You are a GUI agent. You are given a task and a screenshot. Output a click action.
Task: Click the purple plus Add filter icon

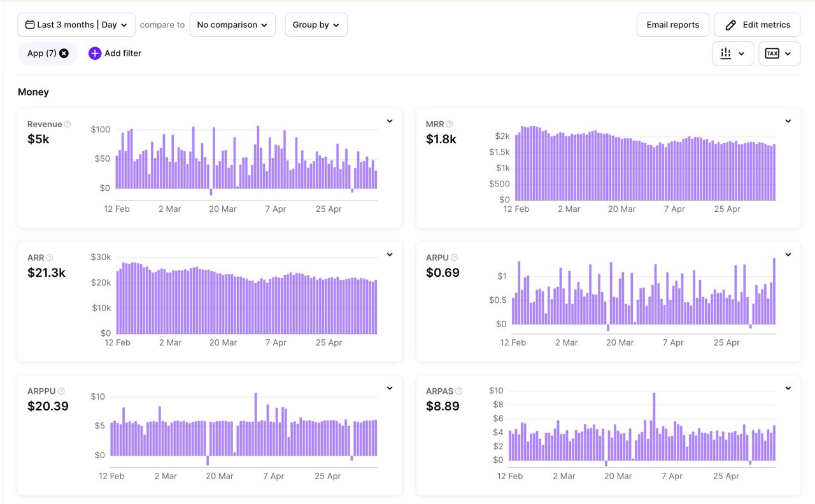(95, 53)
